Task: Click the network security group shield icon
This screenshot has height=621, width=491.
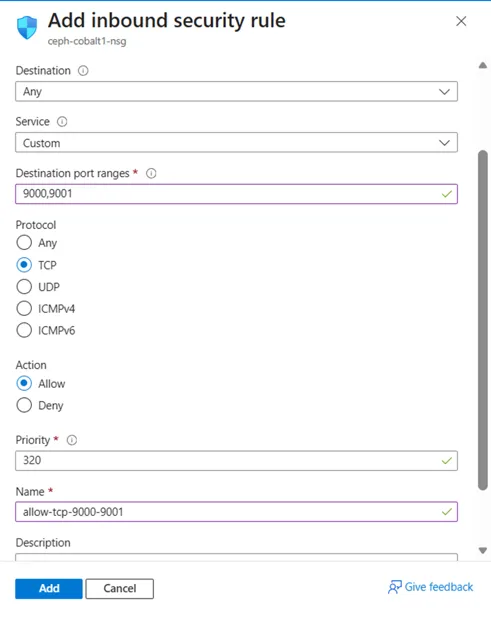Action: [27, 27]
